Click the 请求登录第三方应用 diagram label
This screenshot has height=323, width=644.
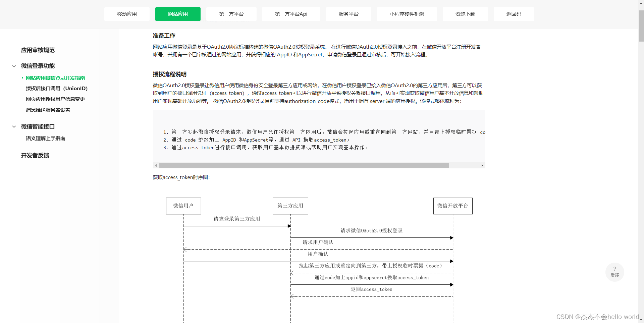point(237,219)
